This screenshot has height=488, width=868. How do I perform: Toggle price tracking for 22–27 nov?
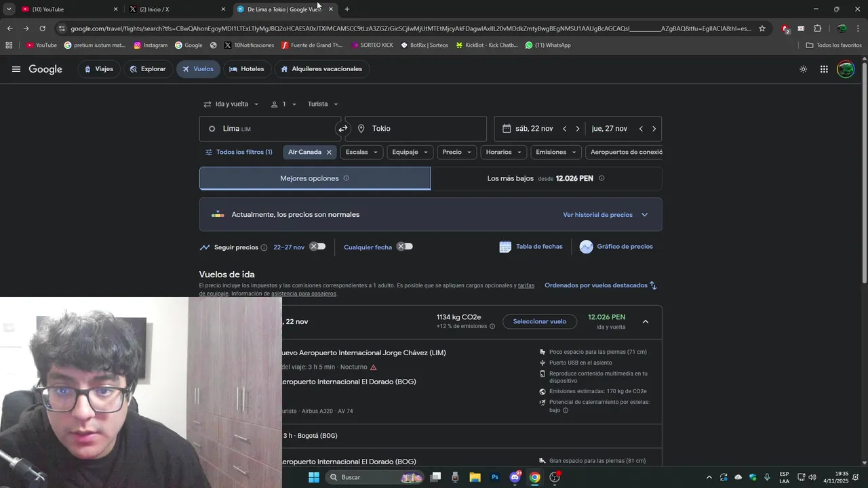pyautogui.click(x=317, y=247)
